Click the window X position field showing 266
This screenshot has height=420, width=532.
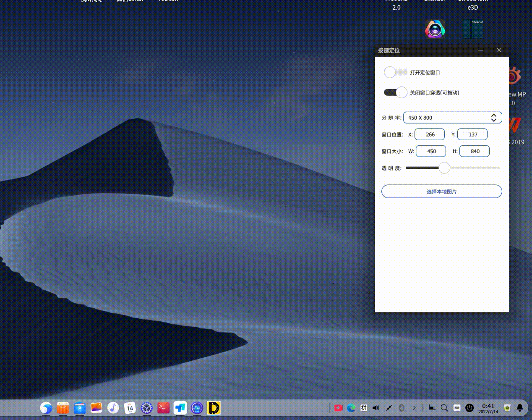pos(429,134)
